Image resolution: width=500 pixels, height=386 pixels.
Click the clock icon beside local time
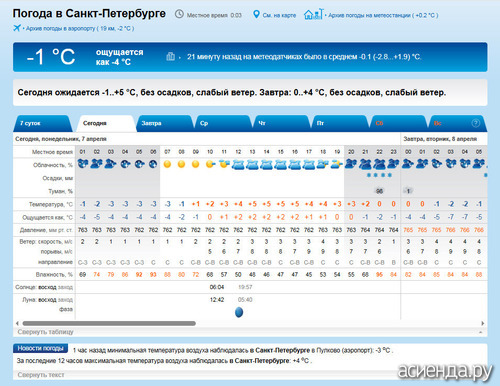point(179,14)
